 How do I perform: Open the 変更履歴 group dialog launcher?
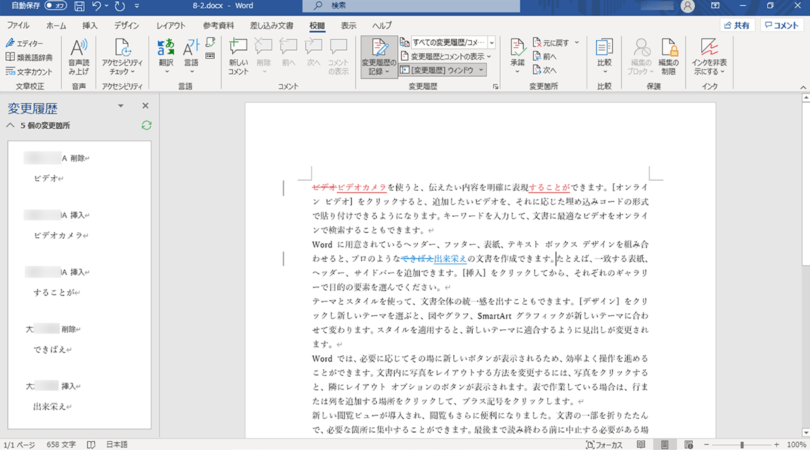(495, 87)
